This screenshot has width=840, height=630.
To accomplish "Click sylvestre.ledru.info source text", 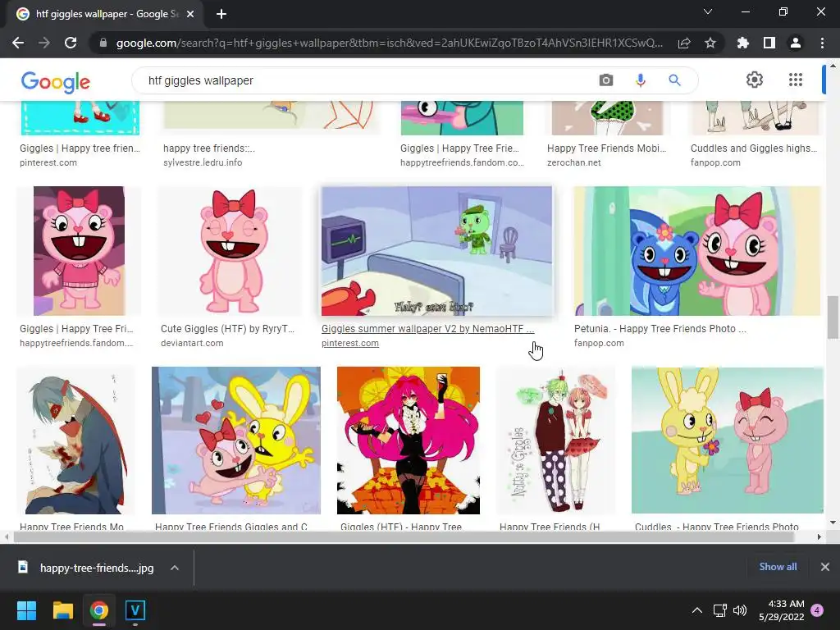I will point(203,162).
